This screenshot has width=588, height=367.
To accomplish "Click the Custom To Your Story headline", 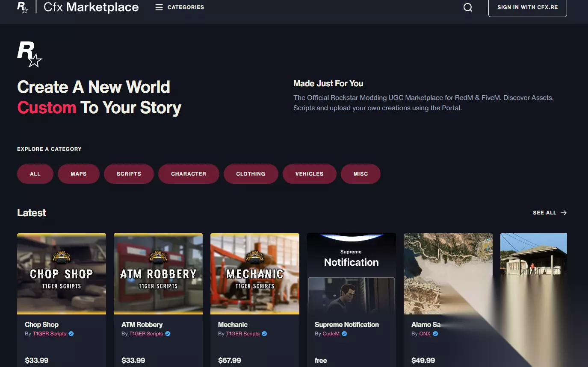I will click(x=99, y=108).
